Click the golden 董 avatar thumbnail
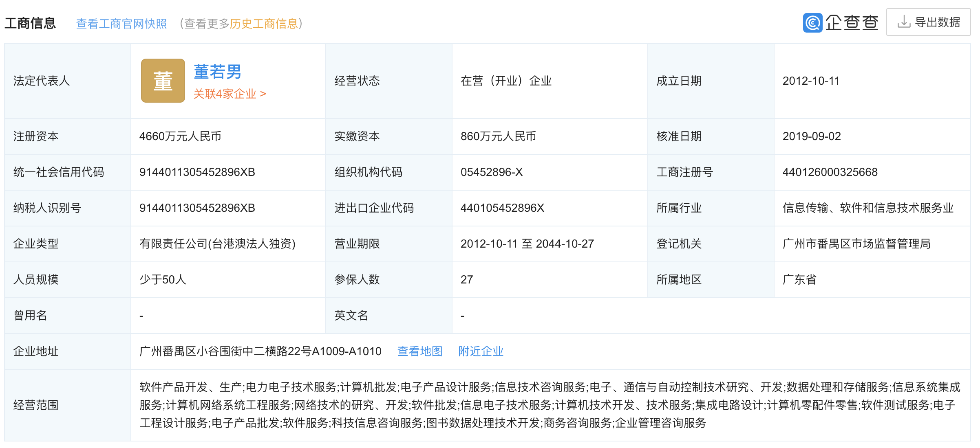 point(163,81)
